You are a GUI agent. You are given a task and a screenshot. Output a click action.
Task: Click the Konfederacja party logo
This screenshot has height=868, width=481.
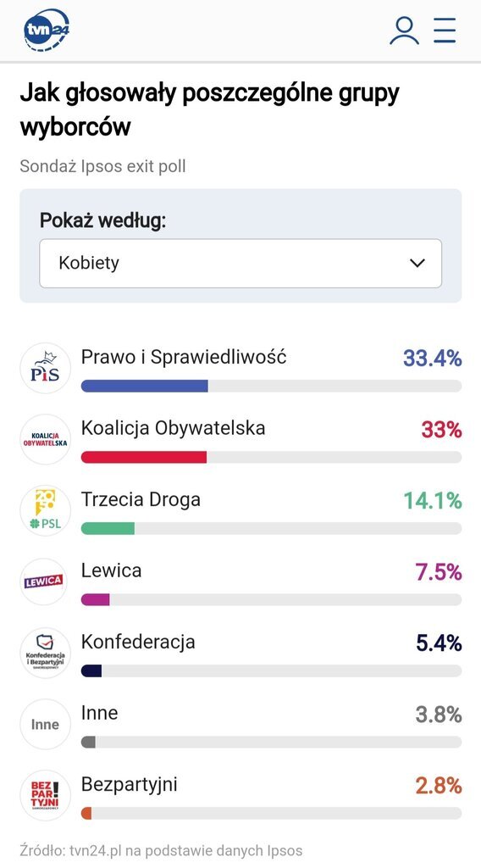click(46, 653)
